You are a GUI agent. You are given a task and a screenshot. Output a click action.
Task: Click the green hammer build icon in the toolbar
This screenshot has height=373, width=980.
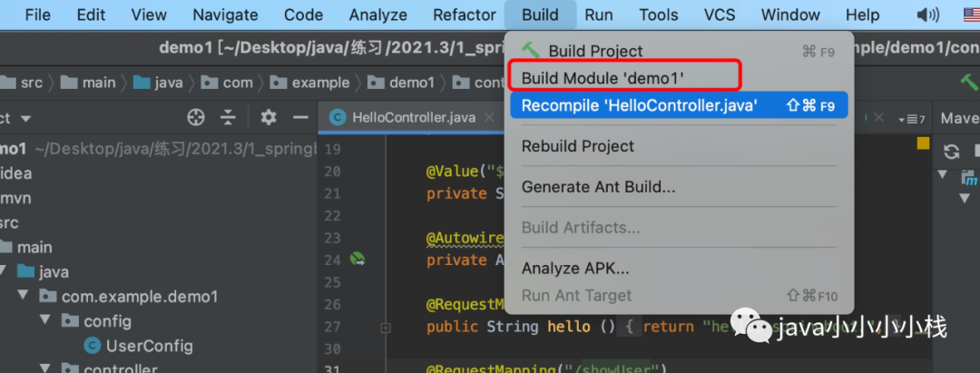(x=969, y=82)
